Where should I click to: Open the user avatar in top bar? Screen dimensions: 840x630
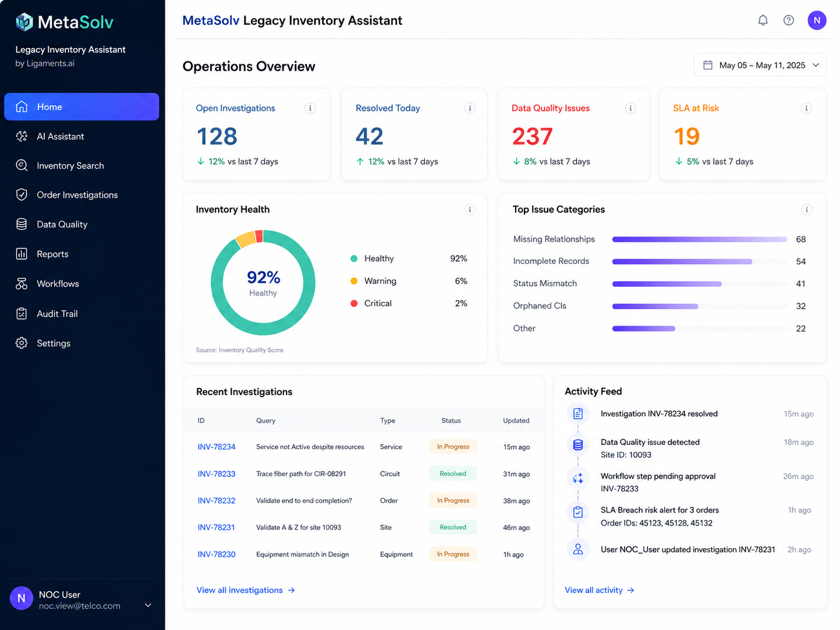point(817,20)
